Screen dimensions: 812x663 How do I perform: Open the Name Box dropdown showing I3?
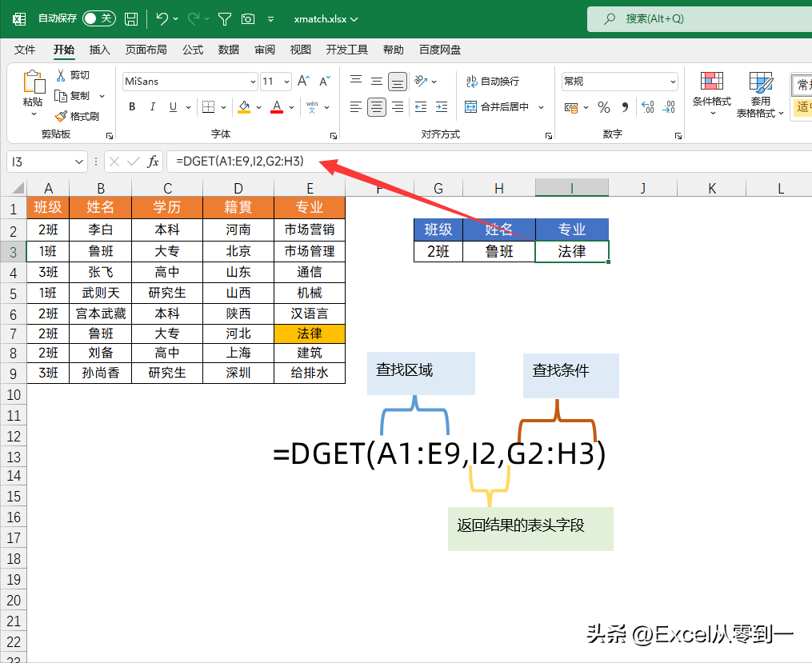coord(79,162)
